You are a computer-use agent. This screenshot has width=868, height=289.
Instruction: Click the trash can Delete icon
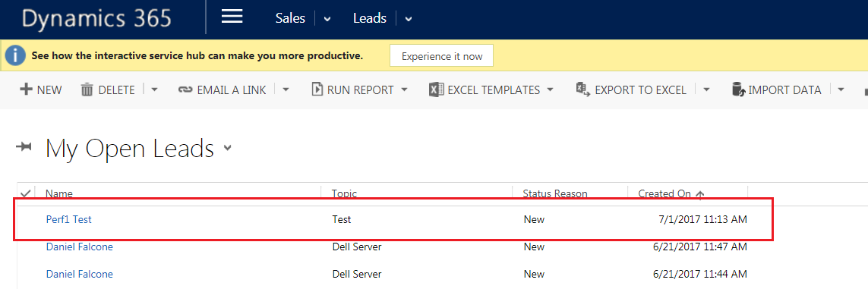point(87,90)
